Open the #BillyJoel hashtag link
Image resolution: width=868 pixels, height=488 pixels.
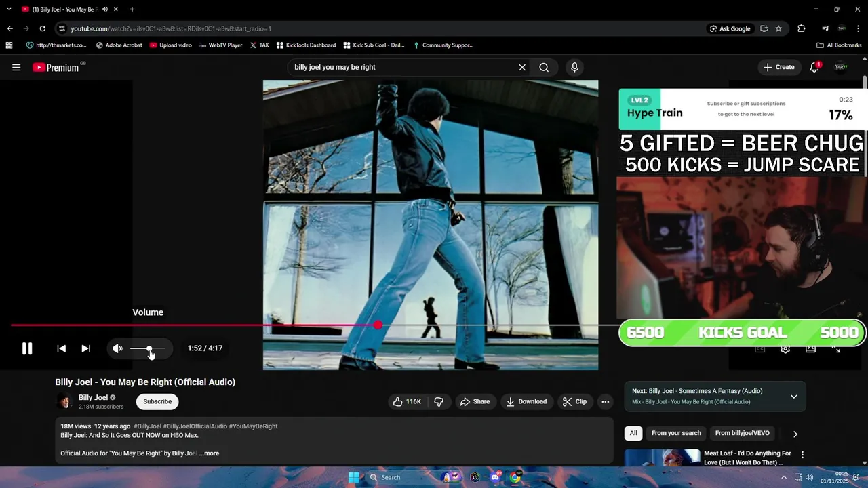[147, 426]
